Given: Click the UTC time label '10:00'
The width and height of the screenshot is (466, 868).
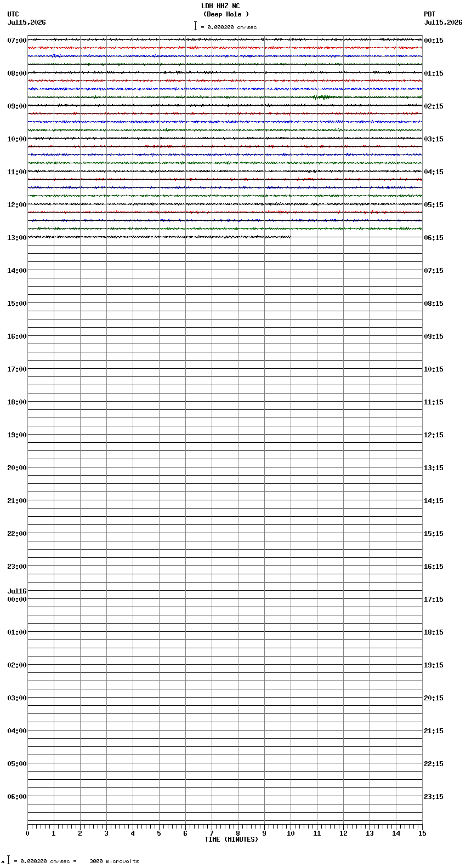Looking at the screenshot, I should pyautogui.click(x=17, y=139).
